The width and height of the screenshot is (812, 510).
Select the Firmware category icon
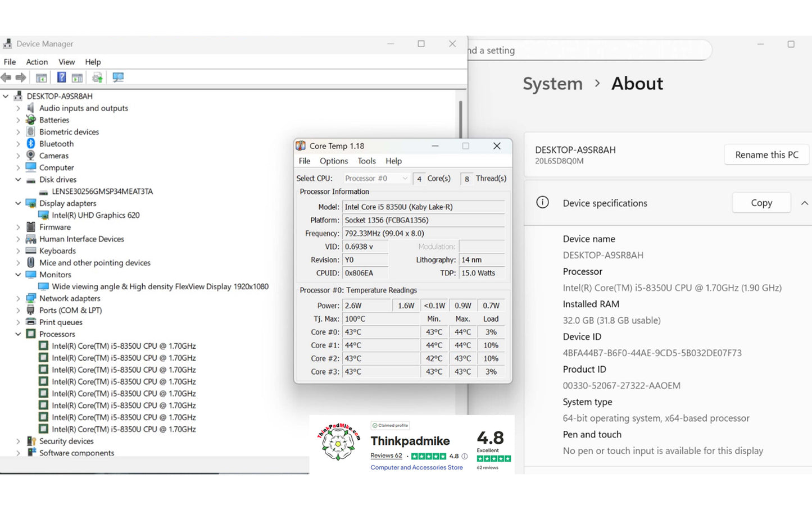point(31,227)
